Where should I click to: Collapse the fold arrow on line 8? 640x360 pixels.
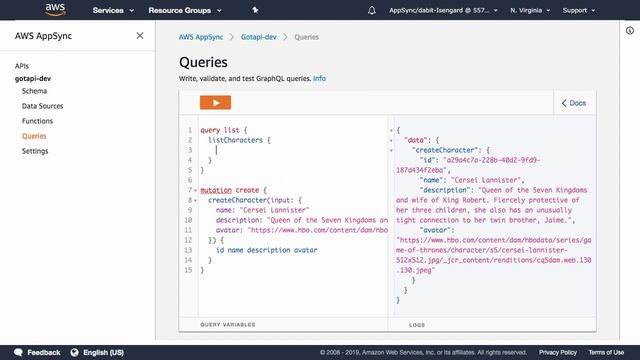[x=196, y=200]
